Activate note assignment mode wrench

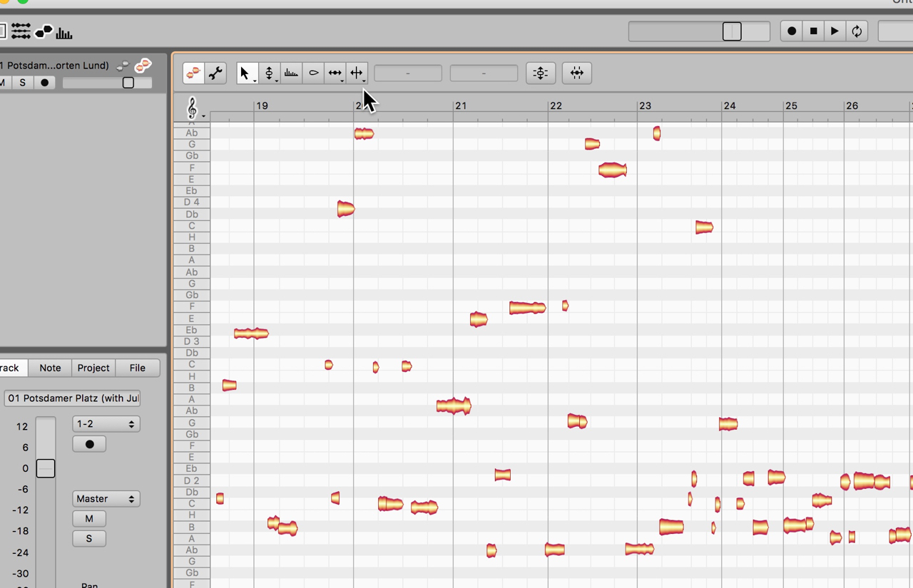coord(215,73)
